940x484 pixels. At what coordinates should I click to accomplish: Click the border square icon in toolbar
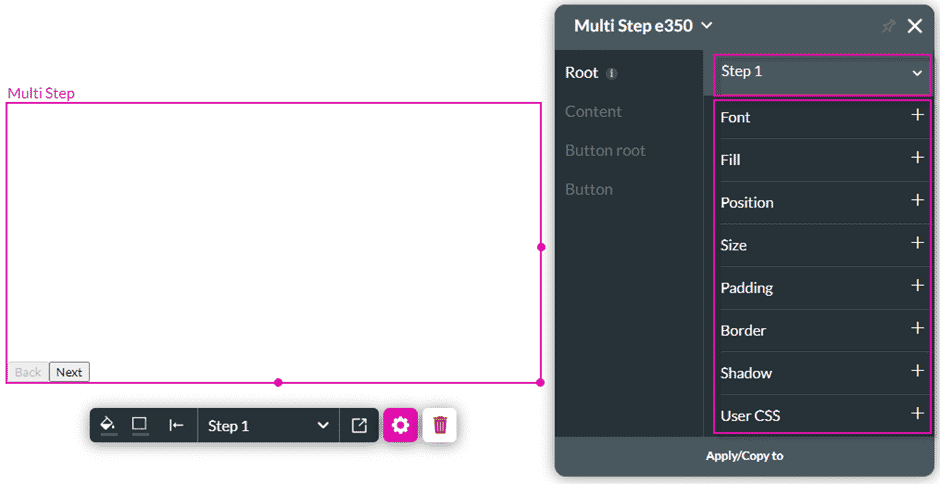pos(140,425)
